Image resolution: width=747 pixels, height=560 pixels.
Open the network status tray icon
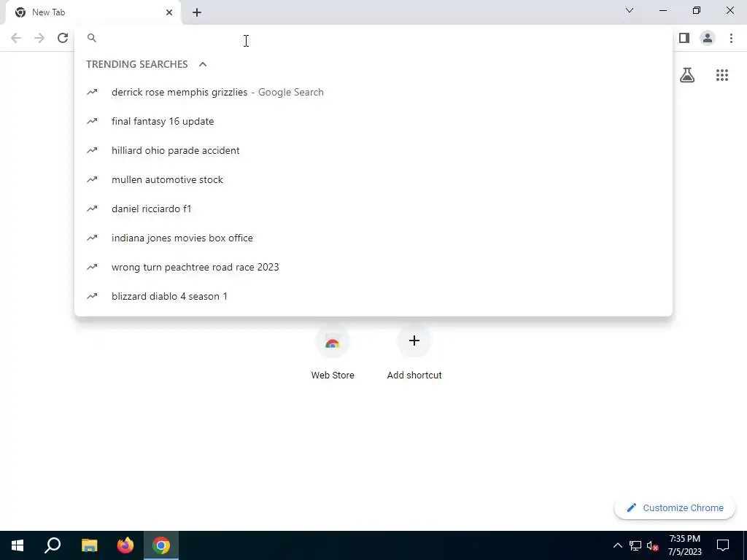click(x=635, y=545)
